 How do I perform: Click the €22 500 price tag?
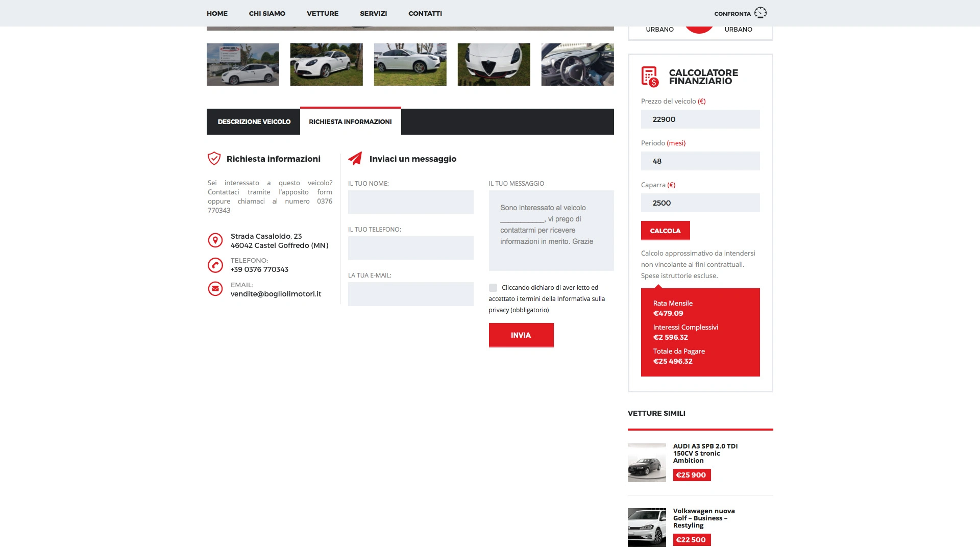coord(692,540)
